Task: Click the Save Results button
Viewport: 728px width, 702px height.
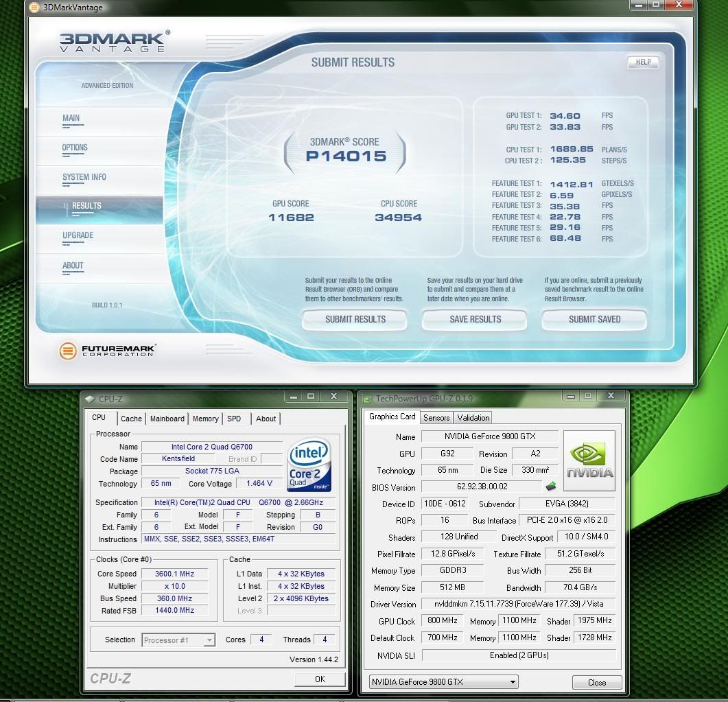Action: point(475,319)
